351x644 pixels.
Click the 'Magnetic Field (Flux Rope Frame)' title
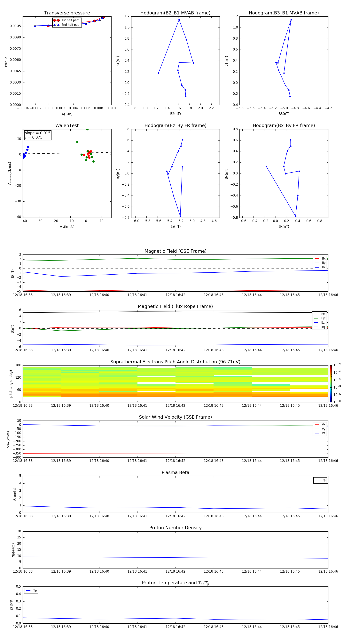[x=175, y=307]
